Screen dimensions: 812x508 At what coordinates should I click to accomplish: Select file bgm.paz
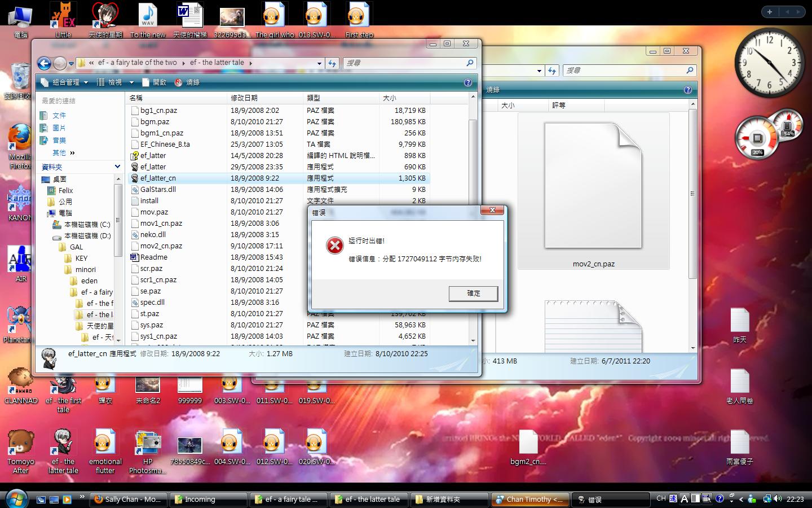(155, 122)
